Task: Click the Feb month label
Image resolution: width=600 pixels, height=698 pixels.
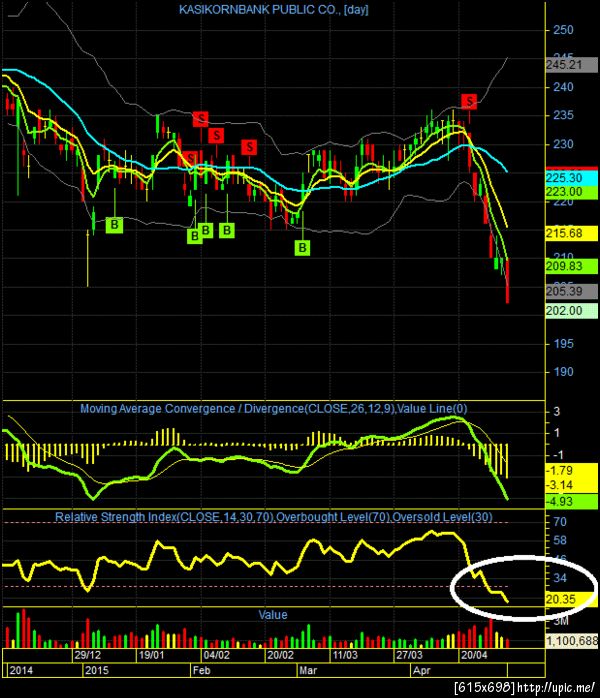Action: (201, 670)
